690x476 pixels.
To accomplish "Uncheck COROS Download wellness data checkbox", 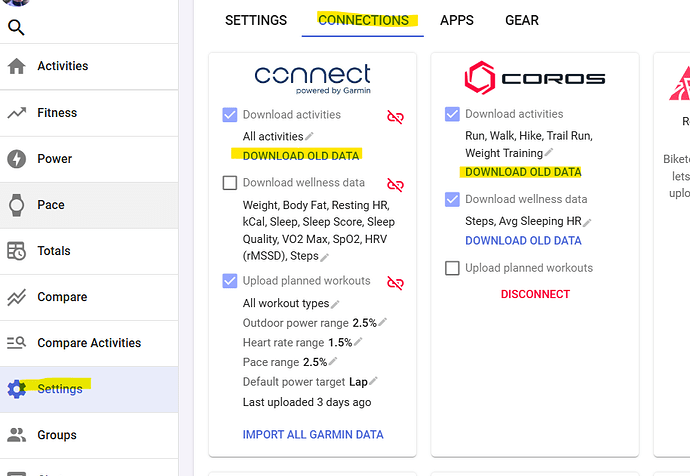I will [452, 199].
